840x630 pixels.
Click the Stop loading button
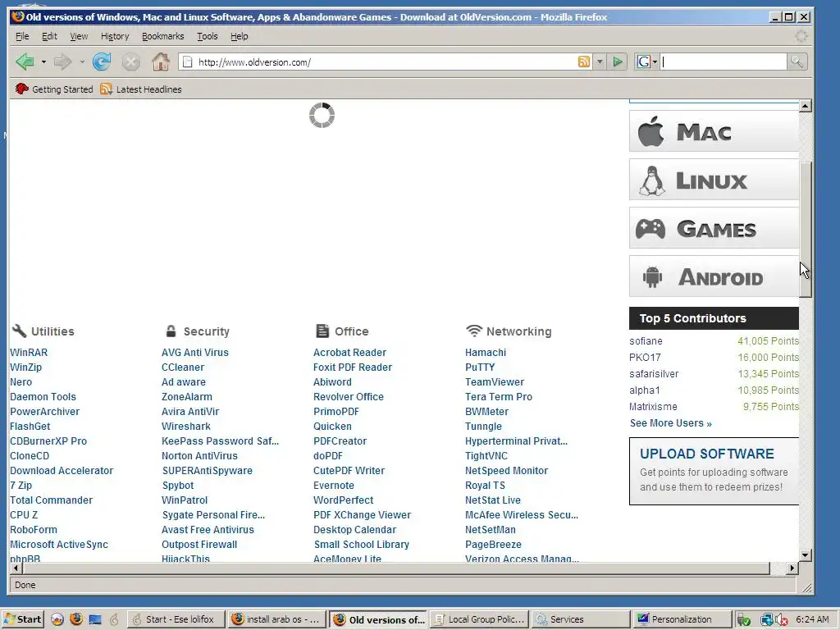(x=130, y=62)
